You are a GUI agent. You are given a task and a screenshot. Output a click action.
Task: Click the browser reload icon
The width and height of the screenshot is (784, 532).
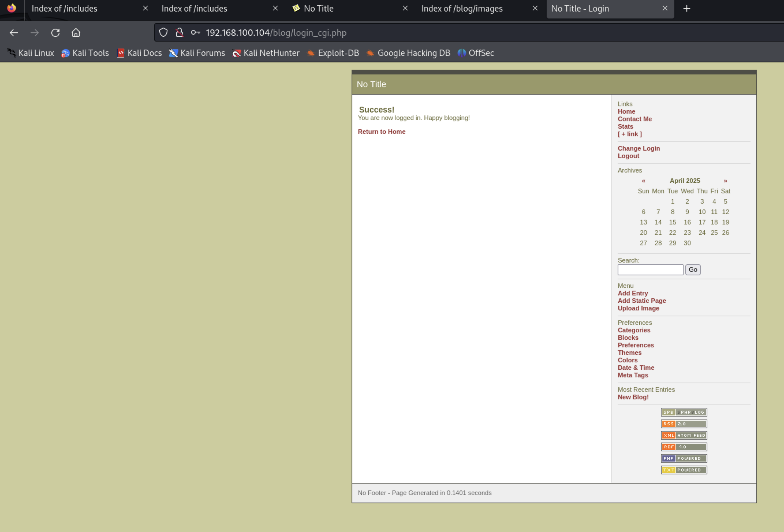[55, 33]
